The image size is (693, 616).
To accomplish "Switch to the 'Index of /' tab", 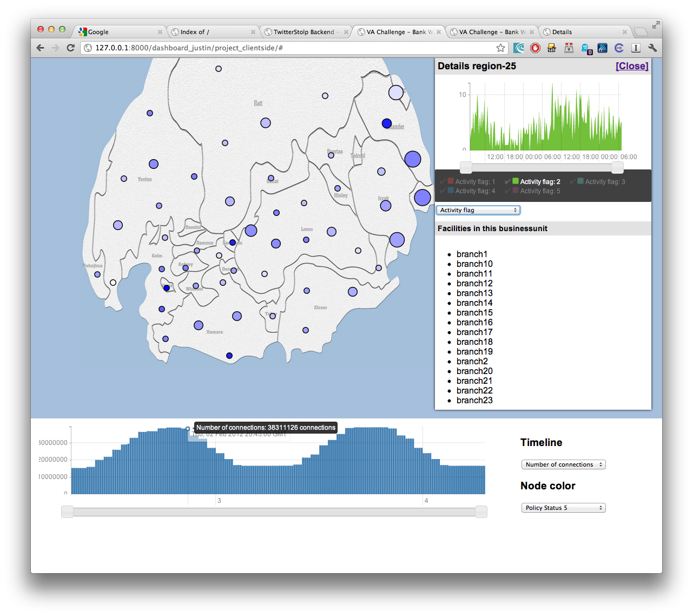I will [214, 32].
